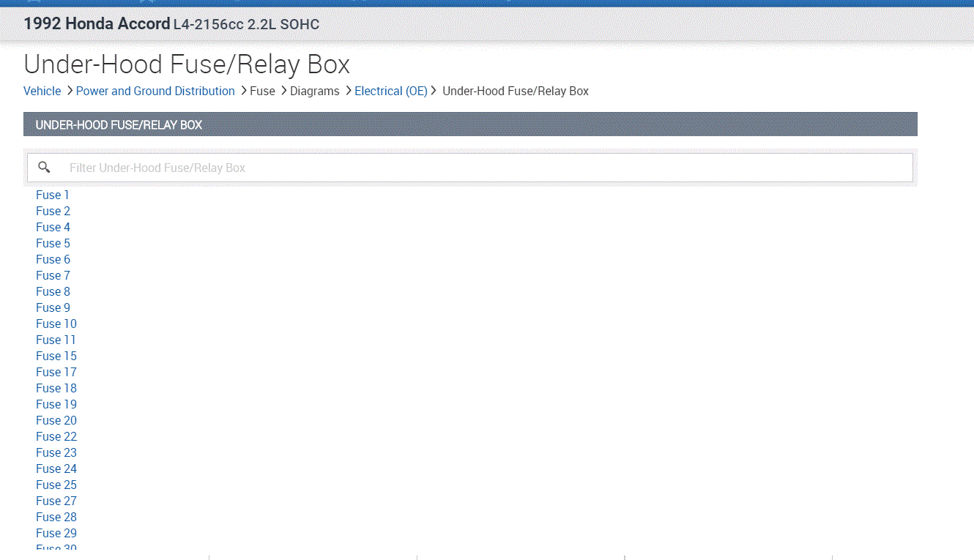Screen dimensions: 974x560
Task: Open the Fuse 9 link
Action: 53,307
